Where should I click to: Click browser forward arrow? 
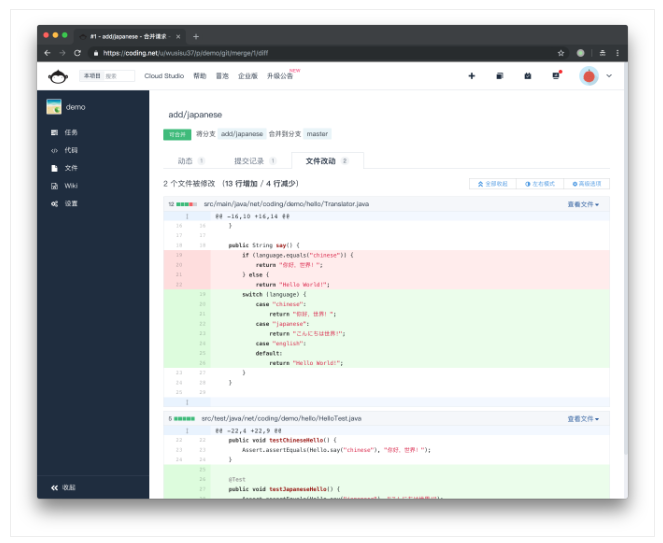(62, 53)
